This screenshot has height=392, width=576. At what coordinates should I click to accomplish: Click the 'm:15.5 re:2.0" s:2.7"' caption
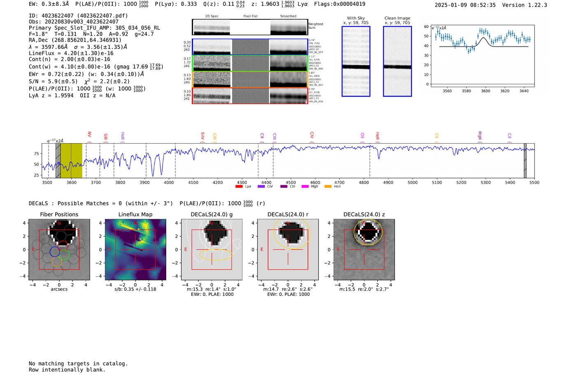(x=364, y=289)
